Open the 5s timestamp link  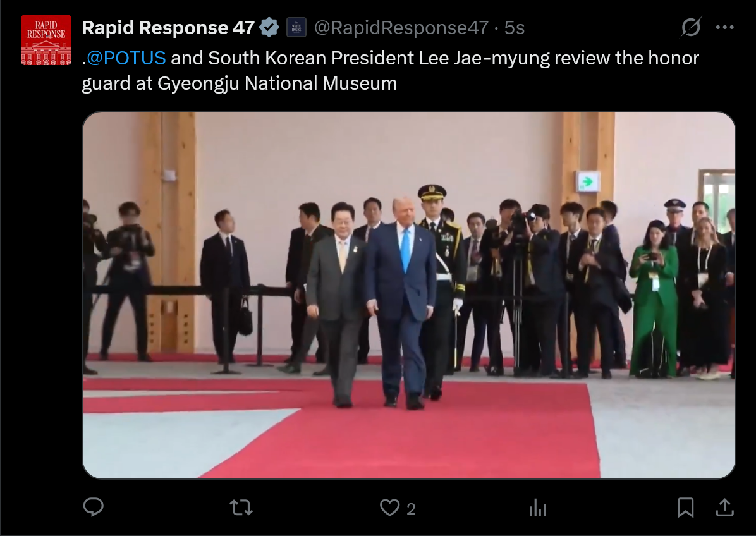[x=514, y=27]
